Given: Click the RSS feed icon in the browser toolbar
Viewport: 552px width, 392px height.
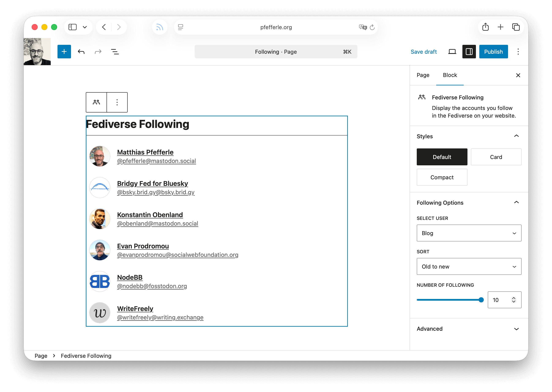Looking at the screenshot, I should (x=160, y=27).
